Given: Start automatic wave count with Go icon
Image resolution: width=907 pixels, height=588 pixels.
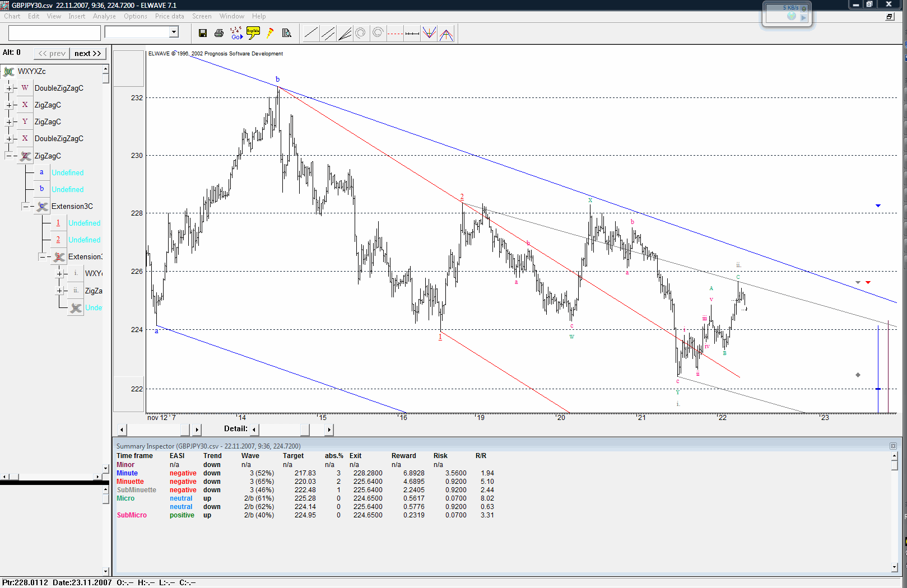Looking at the screenshot, I should pos(236,33).
